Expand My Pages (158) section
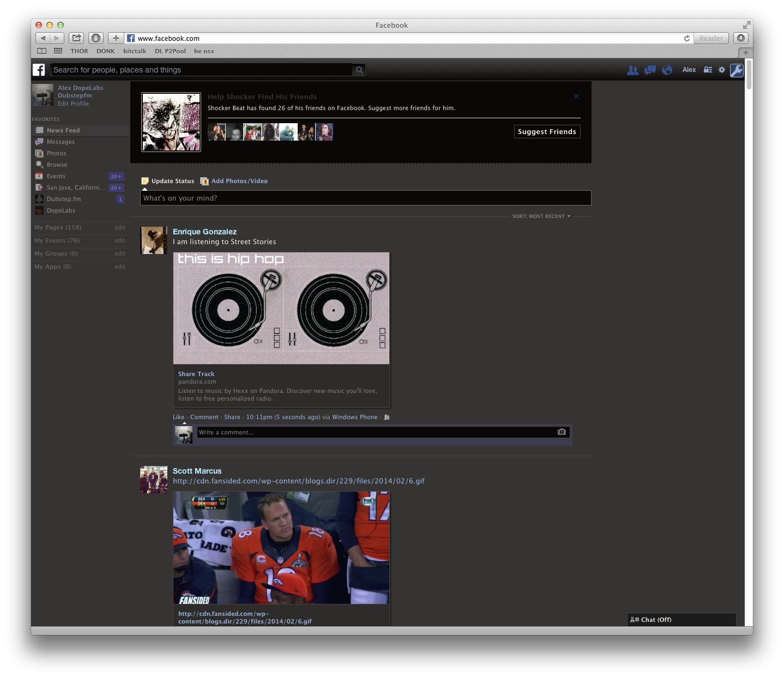Screen dimensions: 784x678 58,227
